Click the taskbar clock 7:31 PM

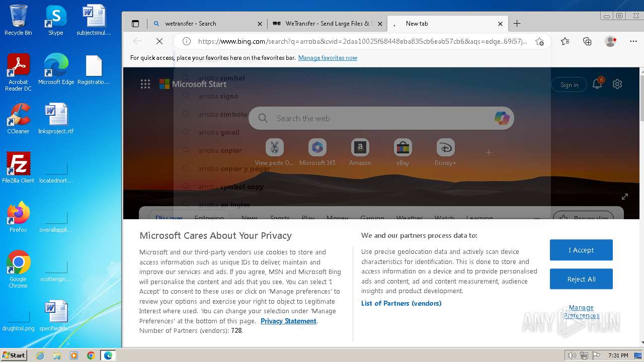click(x=618, y=355)
